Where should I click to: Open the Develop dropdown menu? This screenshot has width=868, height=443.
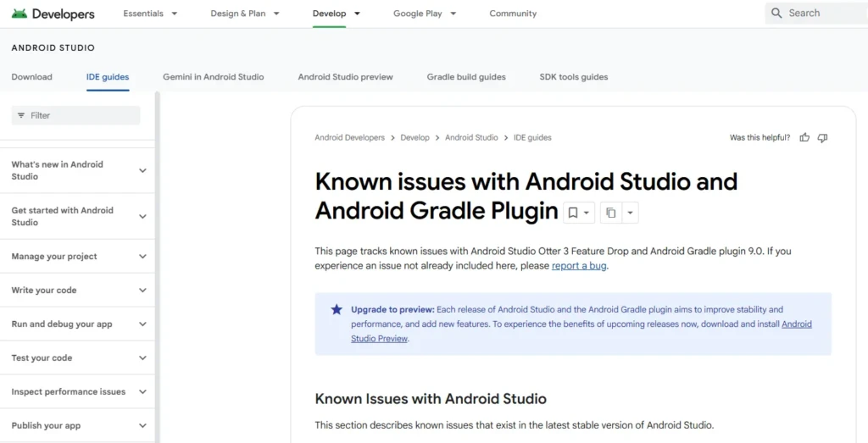click(336, 14)
